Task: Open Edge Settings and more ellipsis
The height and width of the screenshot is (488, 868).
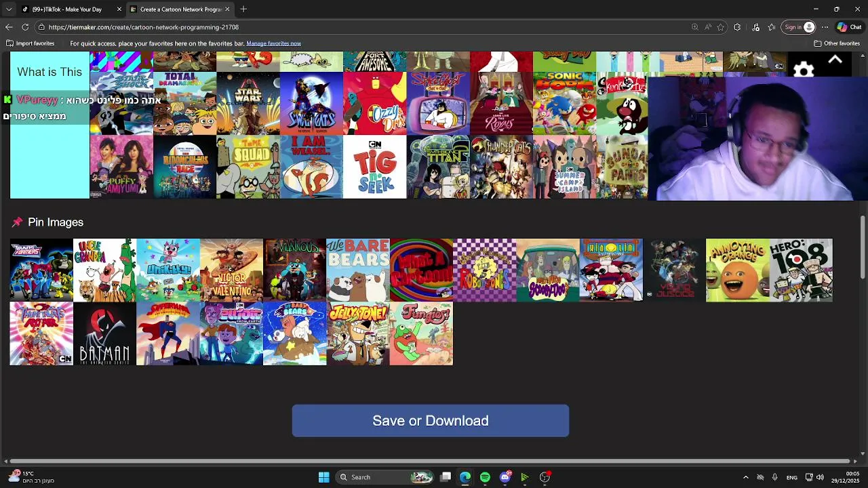Action: pos(825,27)
